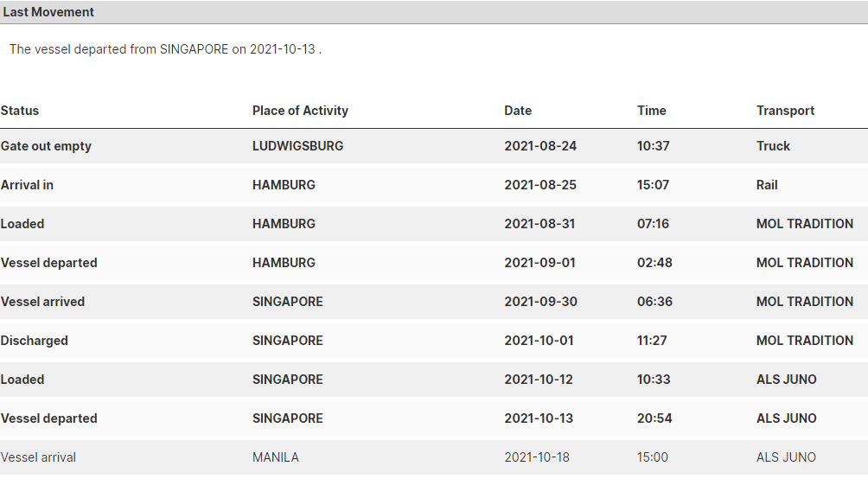Click the Time column header
This screenshot has height=479, width=868.
pos(652,111)
